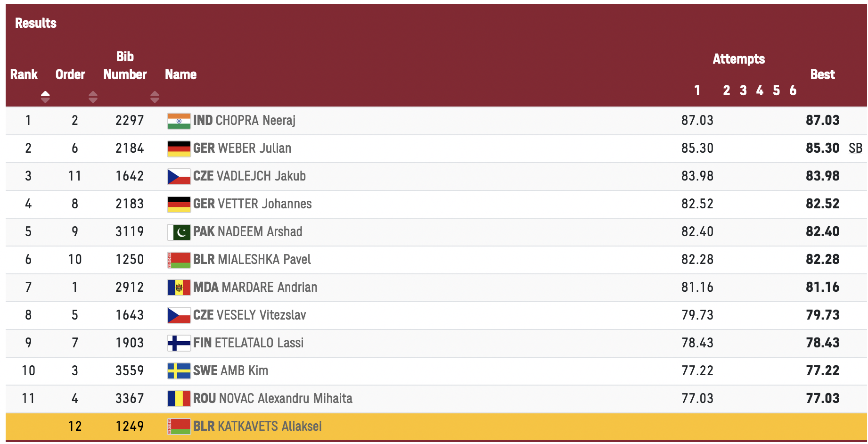Click the Czech flag beside Vadlejch
868x444 pixels.
coord(179,176)
